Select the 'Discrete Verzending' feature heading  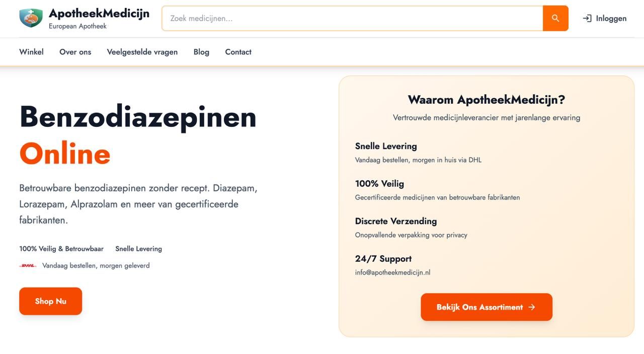pos(395,221)
